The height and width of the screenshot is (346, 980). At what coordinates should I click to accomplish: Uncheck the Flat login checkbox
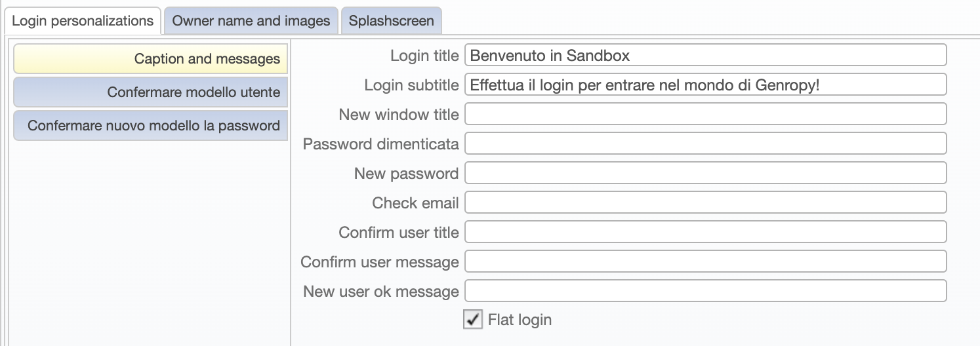point(473,320)
